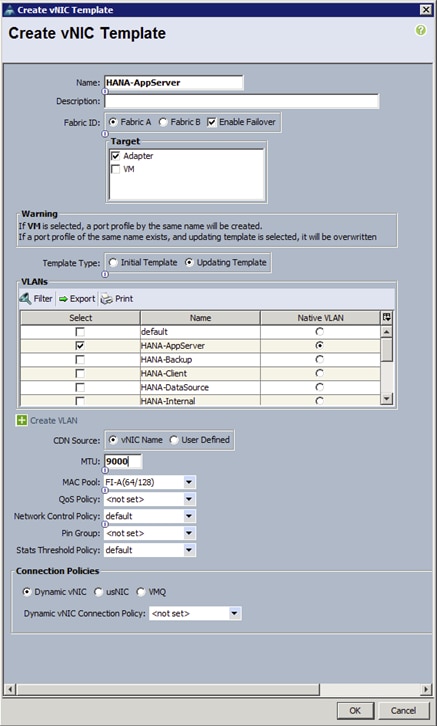Screen dimensions: 437x726
Task: Open the green help question mark icon
Action: pos(420,31)
